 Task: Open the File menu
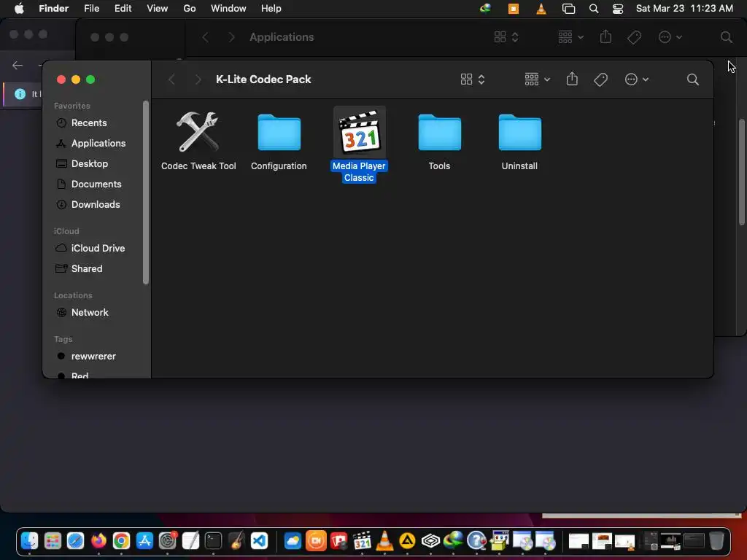tap(91, 9)
